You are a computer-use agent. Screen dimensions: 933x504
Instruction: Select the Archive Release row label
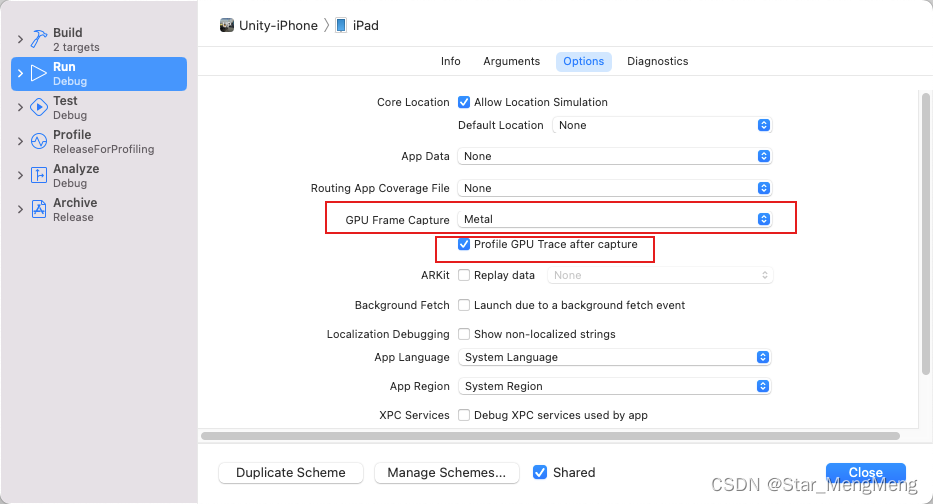(75, 209)
